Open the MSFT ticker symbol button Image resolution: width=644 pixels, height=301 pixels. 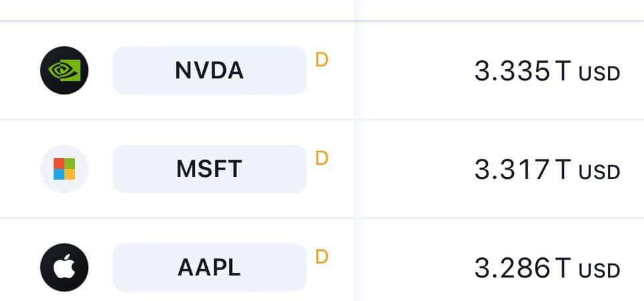point(209,169)
